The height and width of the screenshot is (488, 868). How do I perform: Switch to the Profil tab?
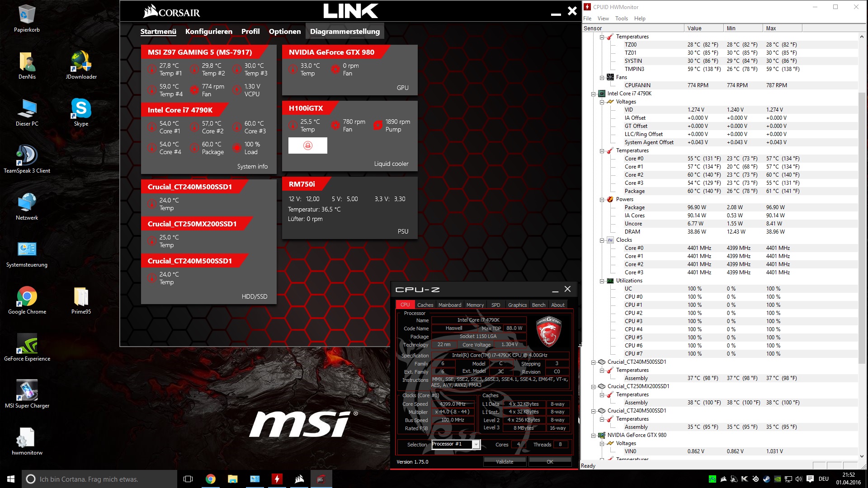pos(250,32)
